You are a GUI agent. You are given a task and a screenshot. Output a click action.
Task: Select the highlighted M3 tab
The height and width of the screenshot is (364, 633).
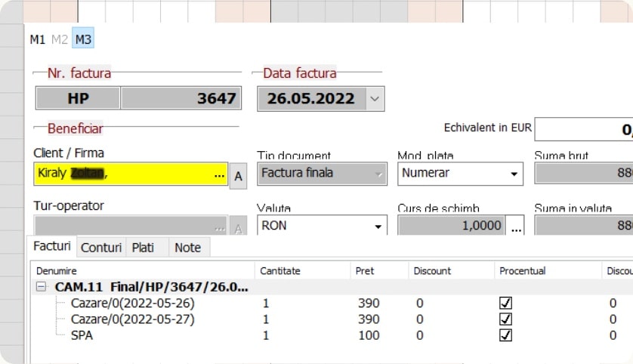[x=83, y=40]
